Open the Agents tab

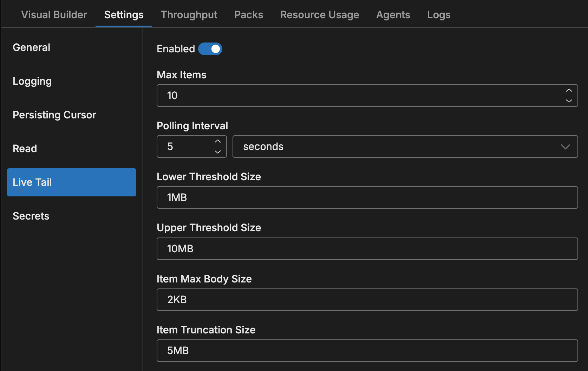coord(393,14)
